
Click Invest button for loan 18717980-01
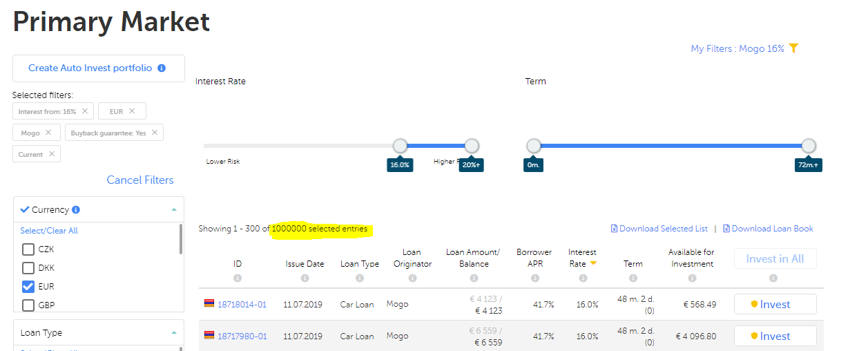coord(775,336)
